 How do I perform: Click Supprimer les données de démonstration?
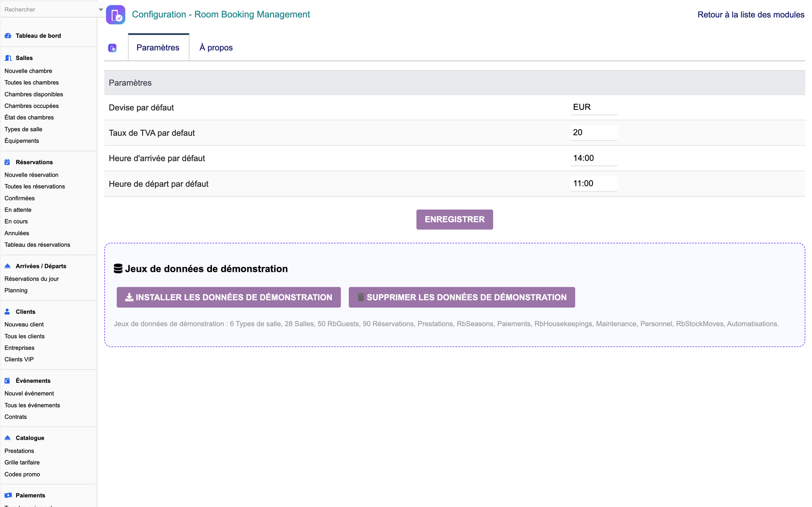tap(462, 297)
